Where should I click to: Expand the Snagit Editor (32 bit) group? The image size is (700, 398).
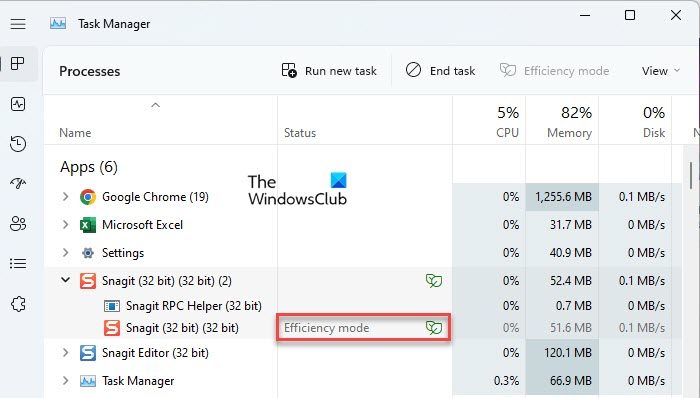coord(66,352)
